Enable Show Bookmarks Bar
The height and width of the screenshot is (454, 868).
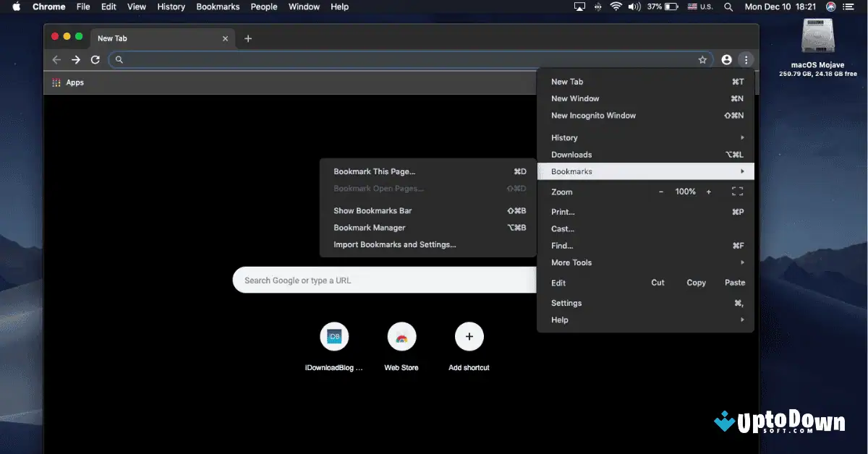pyautogui.click(x=372, y=210)
